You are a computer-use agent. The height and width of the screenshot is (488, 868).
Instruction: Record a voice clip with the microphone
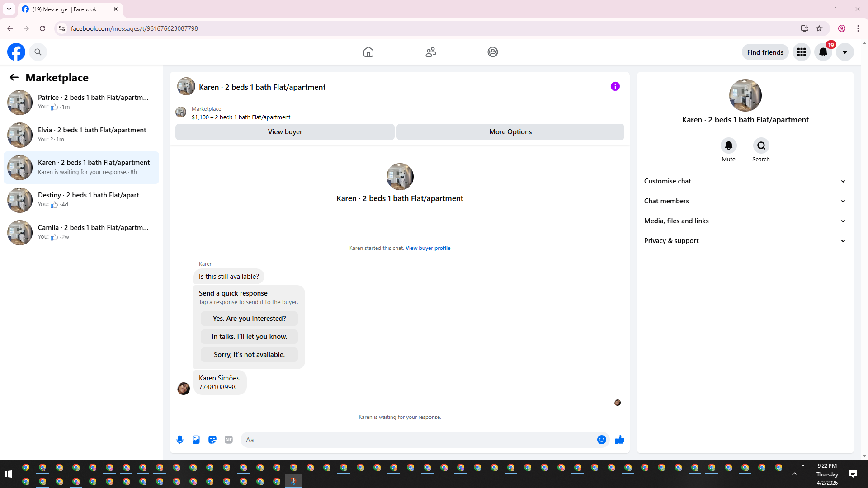(180, 440)
